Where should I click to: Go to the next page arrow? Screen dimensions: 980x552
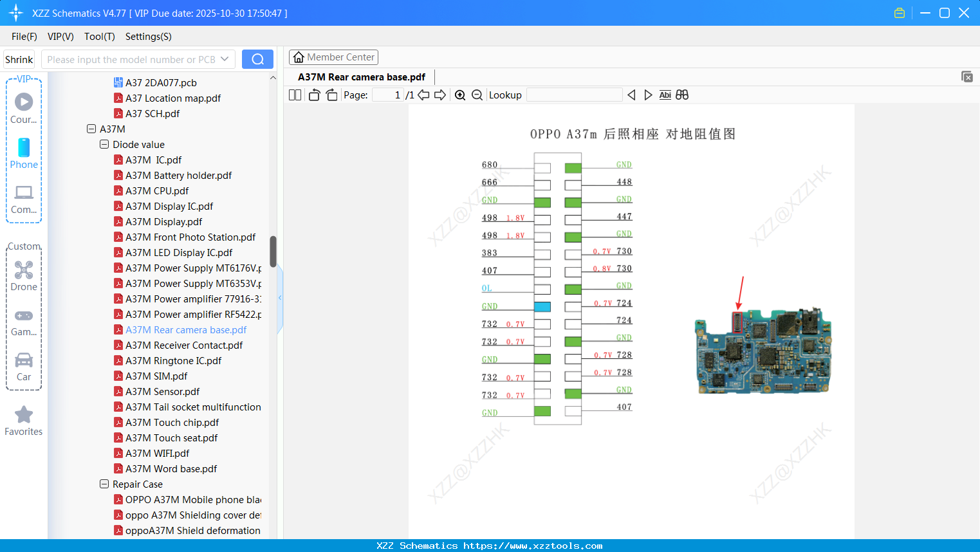(440, 95)
